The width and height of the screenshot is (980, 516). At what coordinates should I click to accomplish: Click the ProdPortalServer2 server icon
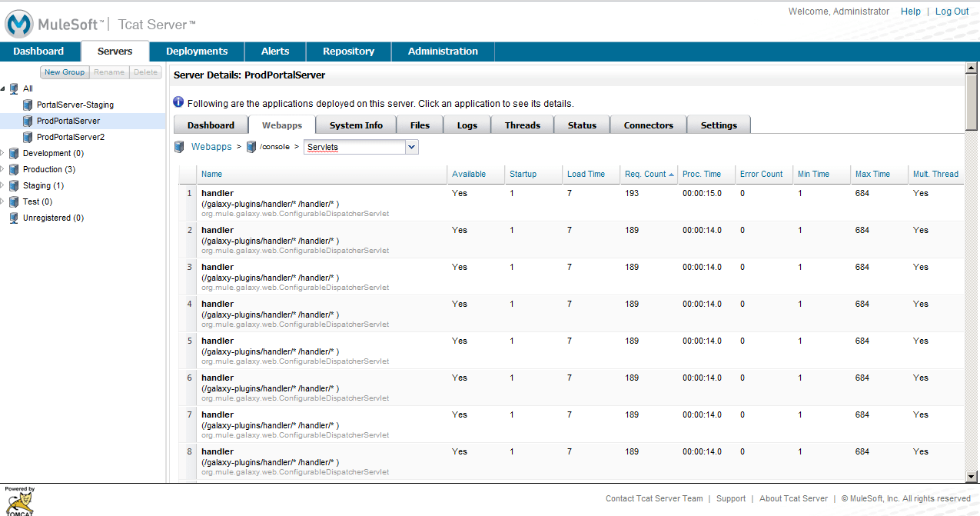pyautogui.click(x=28, y=137)
